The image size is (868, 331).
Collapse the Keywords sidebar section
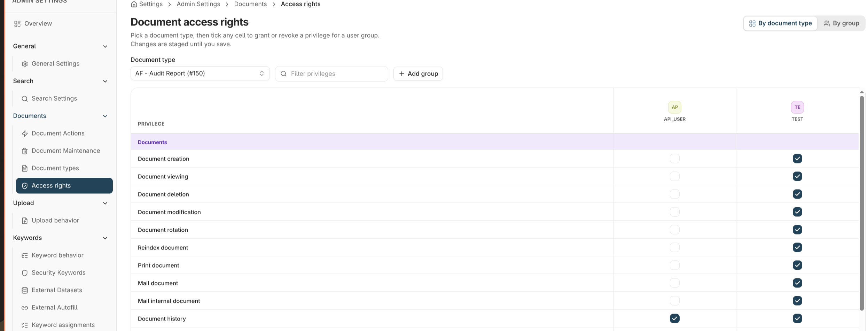[105, 238]
